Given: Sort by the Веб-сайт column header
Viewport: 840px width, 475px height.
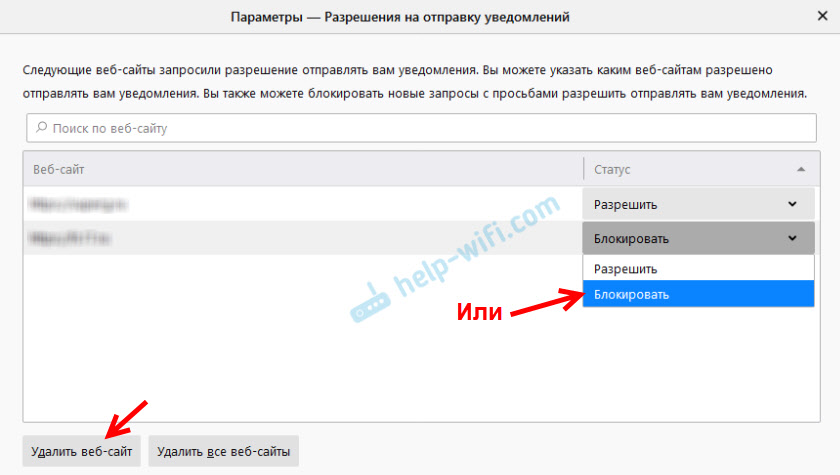Looking at the screenshot, I should tap(303, 169).
